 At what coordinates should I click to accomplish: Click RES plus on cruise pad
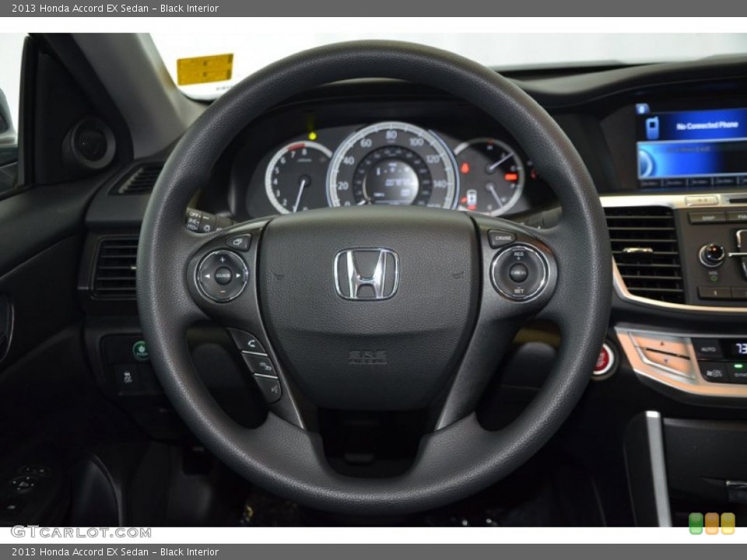(519, 255)
